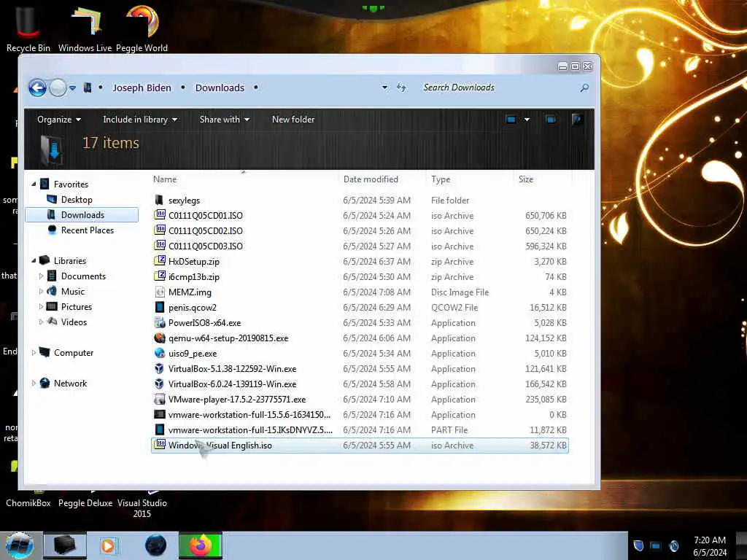This screenshot has height=560, width=747.
Task: Sort by Size column header
Action: point(526,179)
